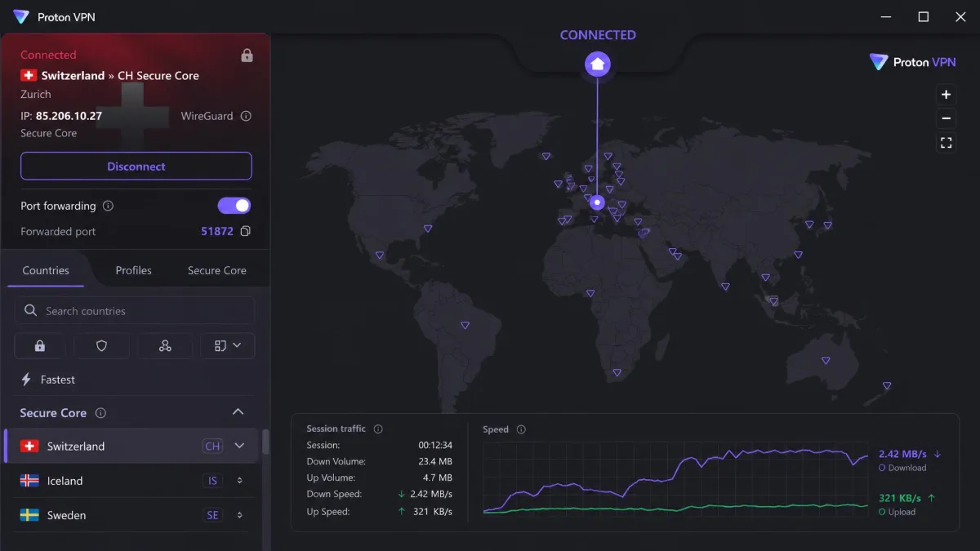Disable Port forwarding toggle
Screen dimensions: 980x551
234,206
